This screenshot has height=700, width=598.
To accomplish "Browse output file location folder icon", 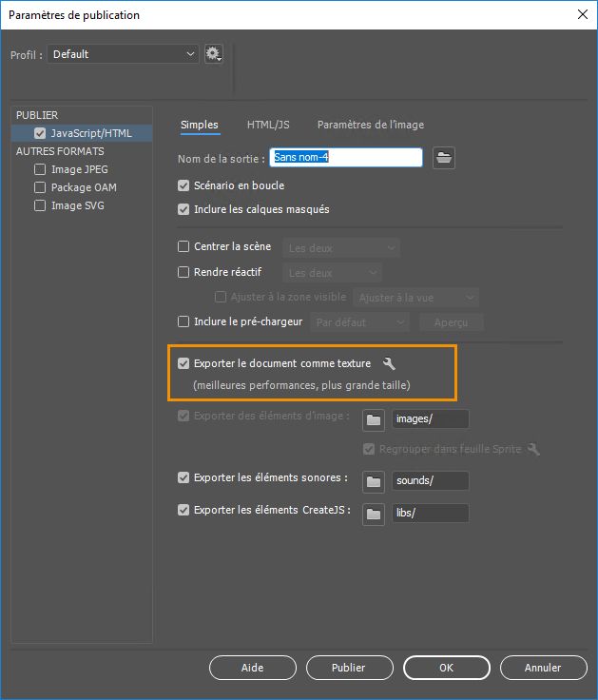I will point(444,158).
